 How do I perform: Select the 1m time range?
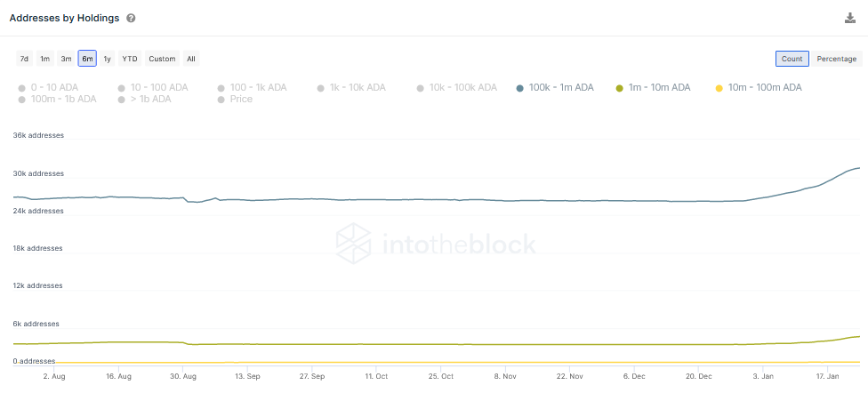coord(45,59)
